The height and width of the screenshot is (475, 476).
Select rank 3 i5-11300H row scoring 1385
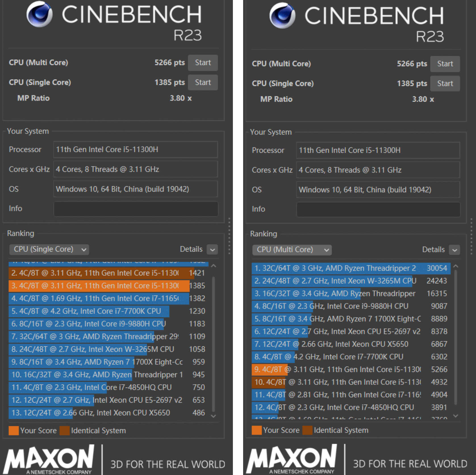[x=108, y=286]
